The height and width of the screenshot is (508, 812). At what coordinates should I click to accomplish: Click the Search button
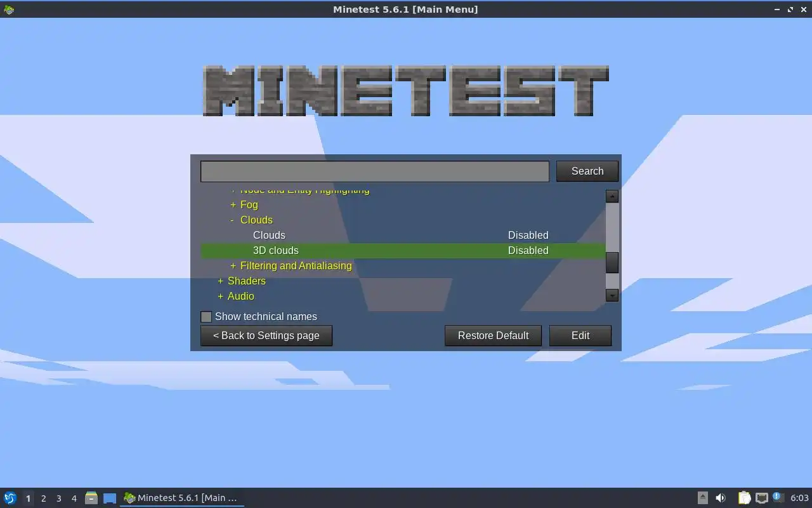pyautogui.click(x=587, y=171)
